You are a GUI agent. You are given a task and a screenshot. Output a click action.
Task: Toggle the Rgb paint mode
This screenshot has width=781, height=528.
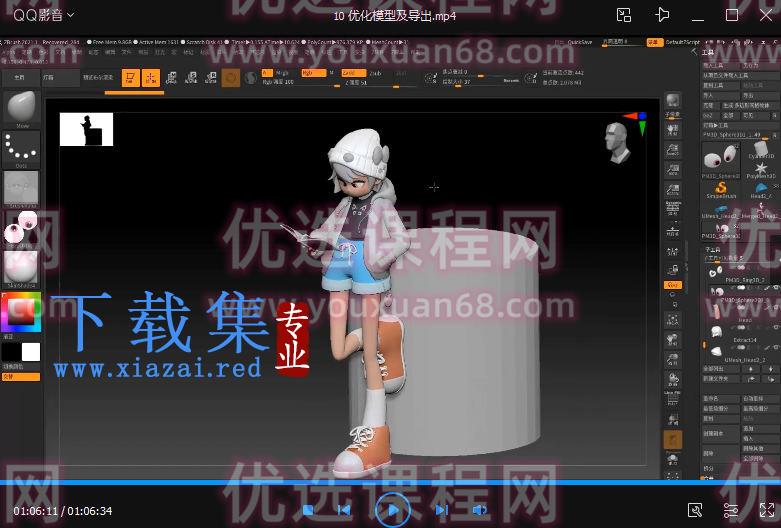pos(313,73)
